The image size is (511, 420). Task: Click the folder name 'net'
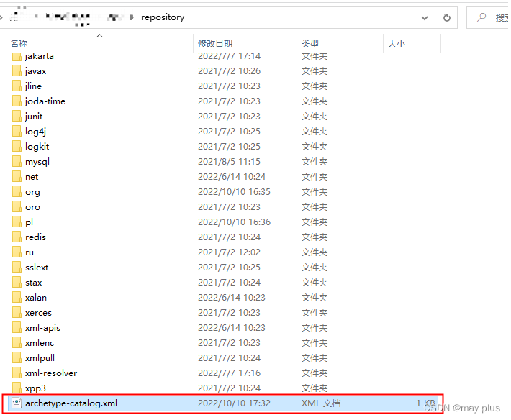click(32, 177)
